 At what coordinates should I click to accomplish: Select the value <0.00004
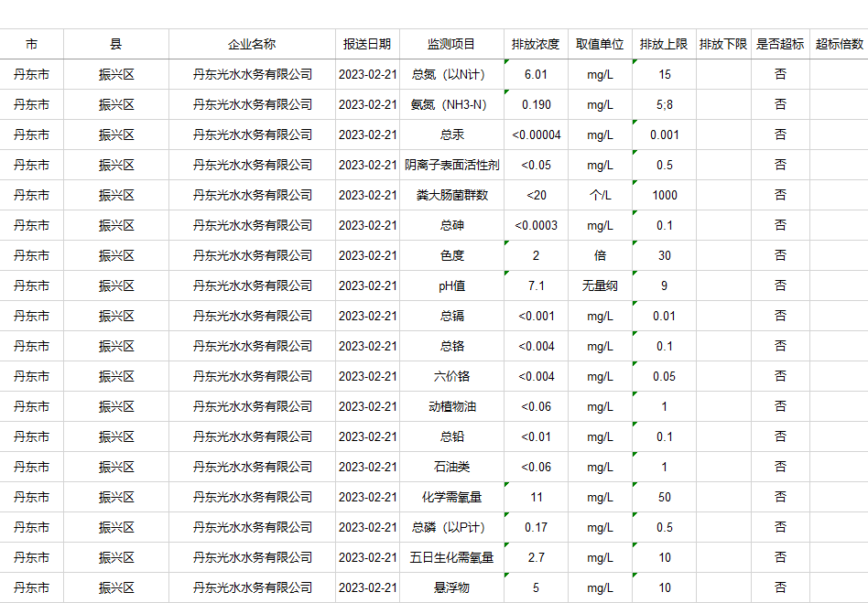[536, 135]
